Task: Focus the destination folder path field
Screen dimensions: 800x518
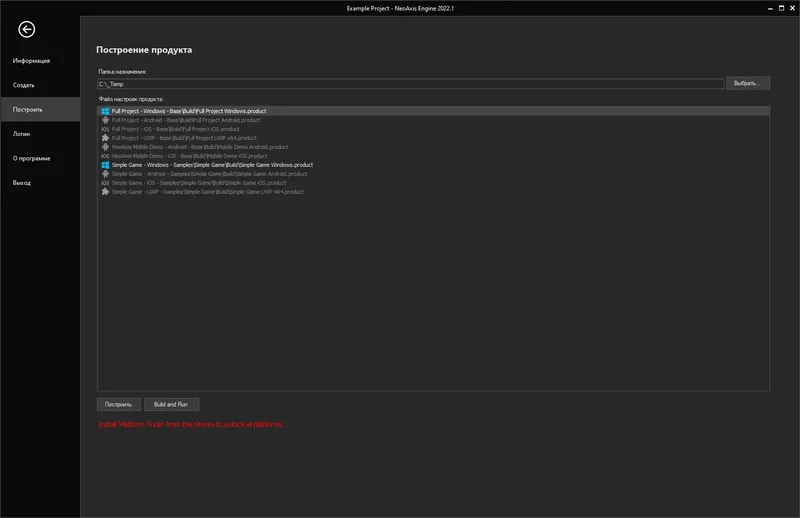Action: click(410, 84)
